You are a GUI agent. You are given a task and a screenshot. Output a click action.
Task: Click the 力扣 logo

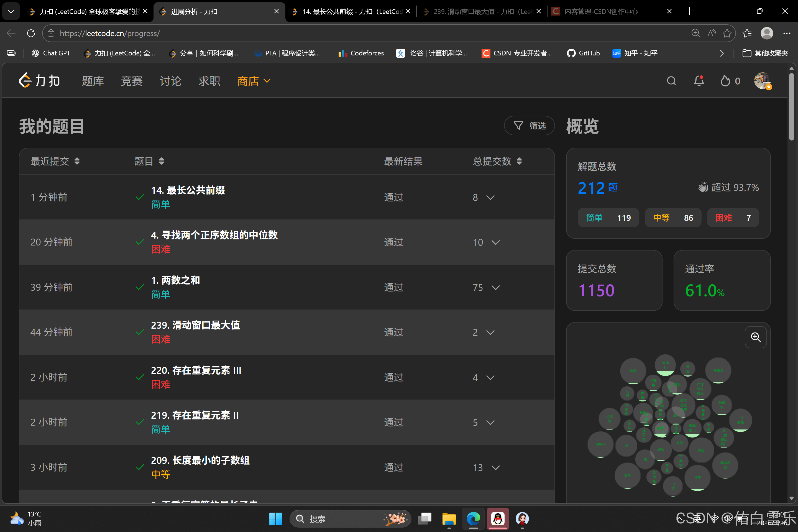[40, 81]
